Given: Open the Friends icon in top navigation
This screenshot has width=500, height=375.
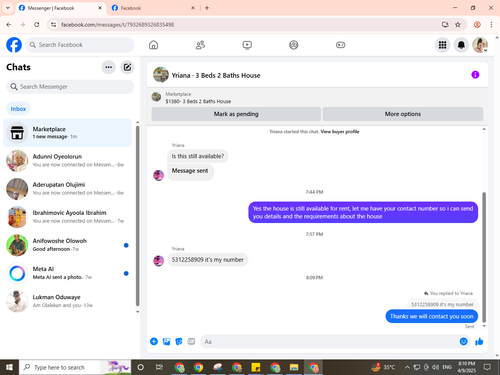Looking at the screenshot, I should coord(200,45).
